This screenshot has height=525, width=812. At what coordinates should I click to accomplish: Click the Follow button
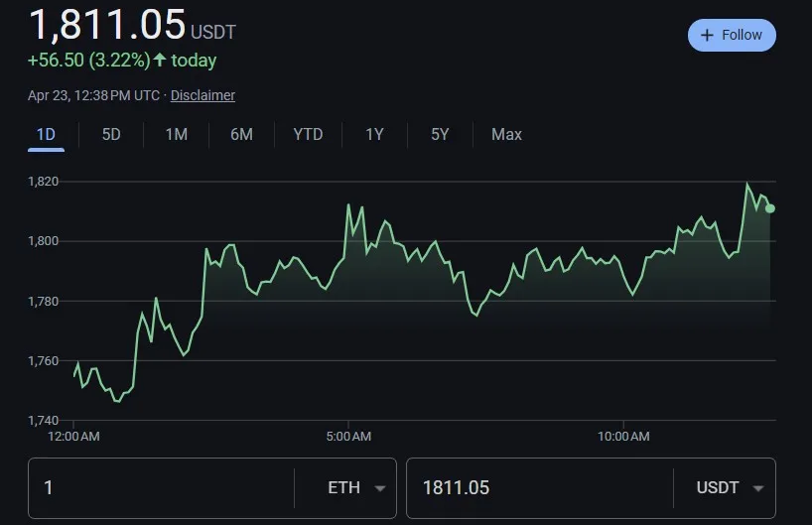click(x=732, y=35)
